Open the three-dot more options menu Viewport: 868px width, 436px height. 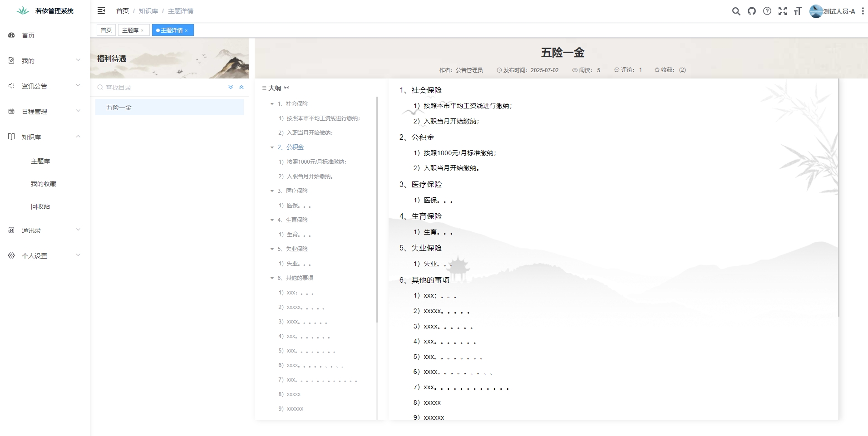863,11
